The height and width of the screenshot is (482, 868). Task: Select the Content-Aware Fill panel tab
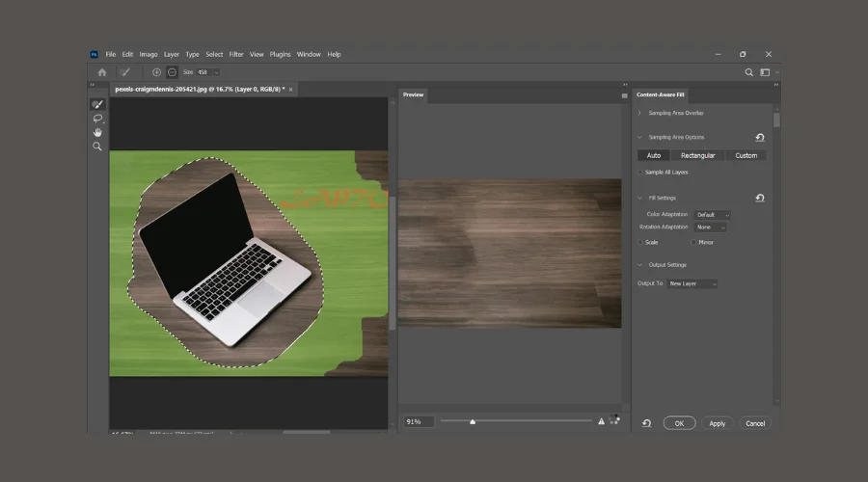[x=660, y=94]
